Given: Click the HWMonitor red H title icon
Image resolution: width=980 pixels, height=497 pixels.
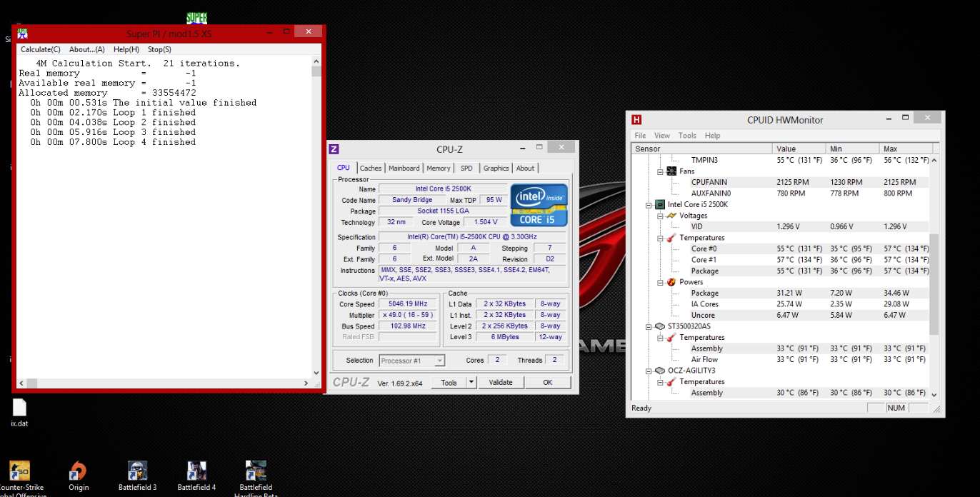Looking at the screenshot, I should click(x=636, y=120).
